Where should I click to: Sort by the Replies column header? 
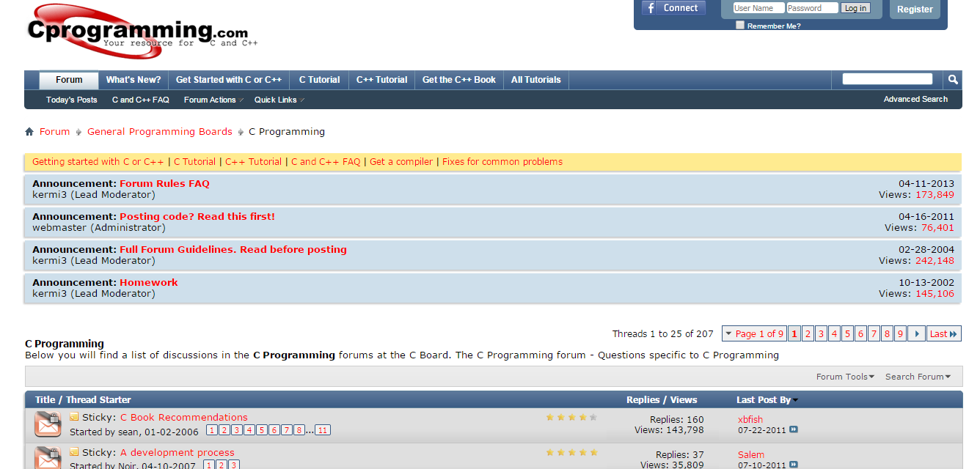coord(643,400)
